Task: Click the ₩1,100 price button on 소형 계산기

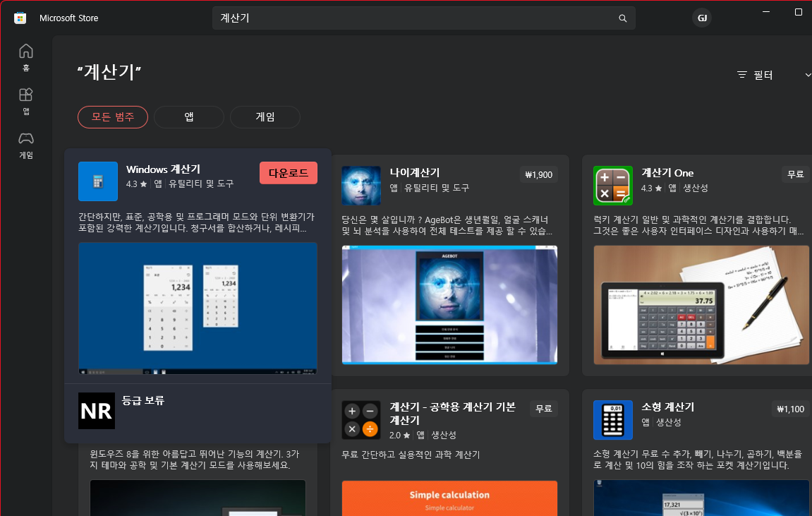Action: coord(790,409)
